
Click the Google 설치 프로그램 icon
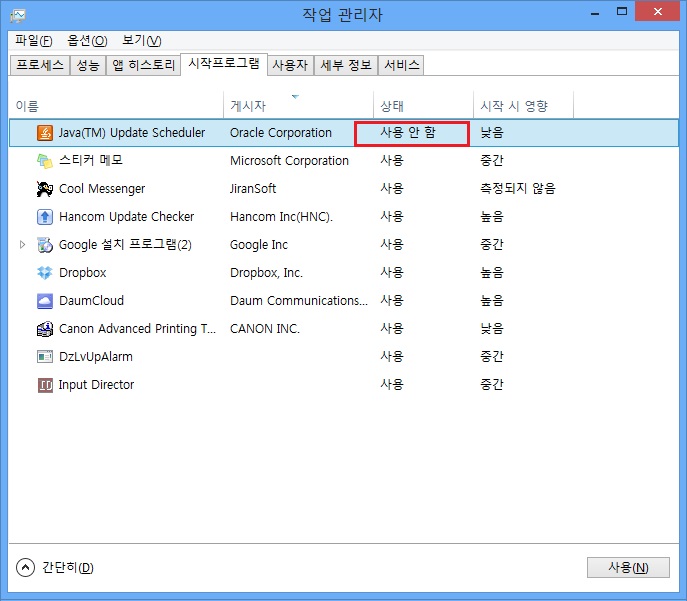[x=45, y=245]
